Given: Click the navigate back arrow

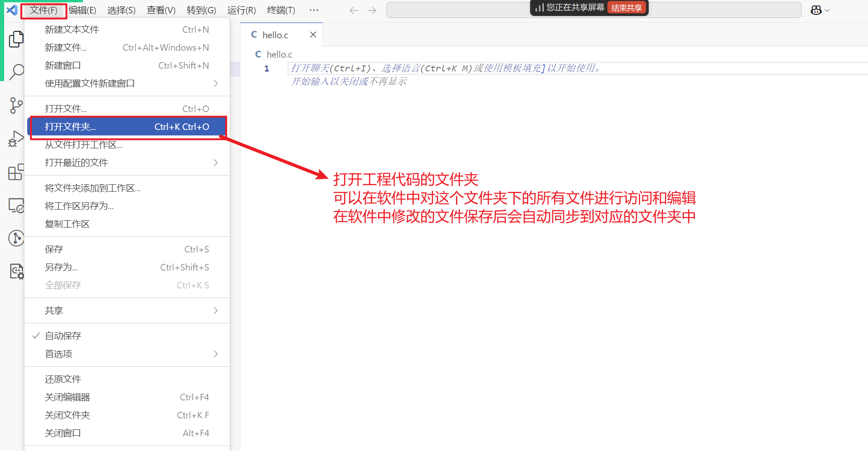Looking at the screenshot, I should [354, 10].
